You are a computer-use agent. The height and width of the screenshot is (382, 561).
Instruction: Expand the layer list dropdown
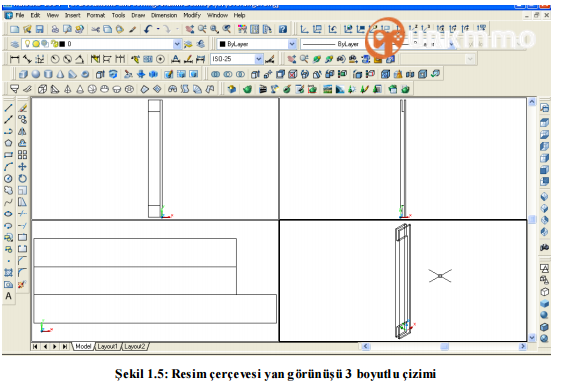177,44
